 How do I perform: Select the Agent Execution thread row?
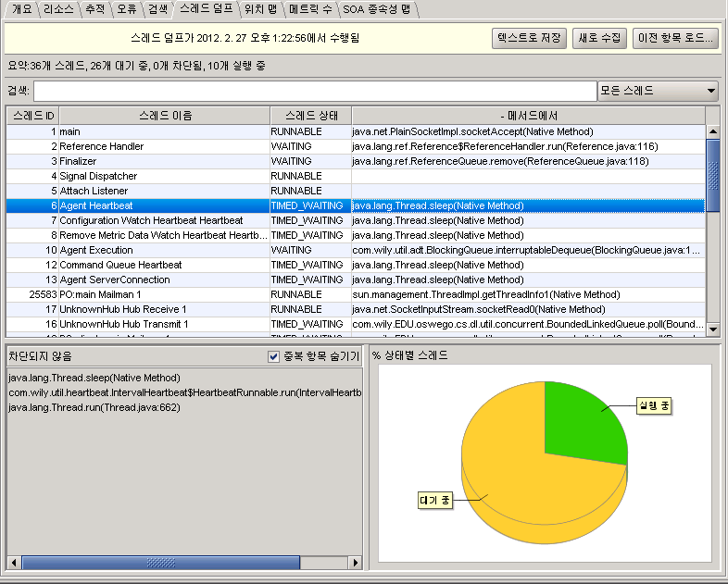[x=96, y=250]
